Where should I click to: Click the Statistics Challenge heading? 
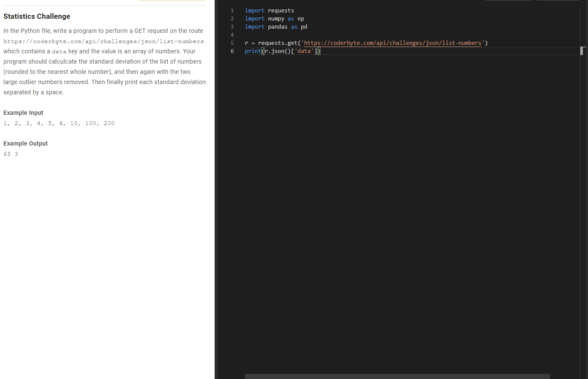point(37,16)
